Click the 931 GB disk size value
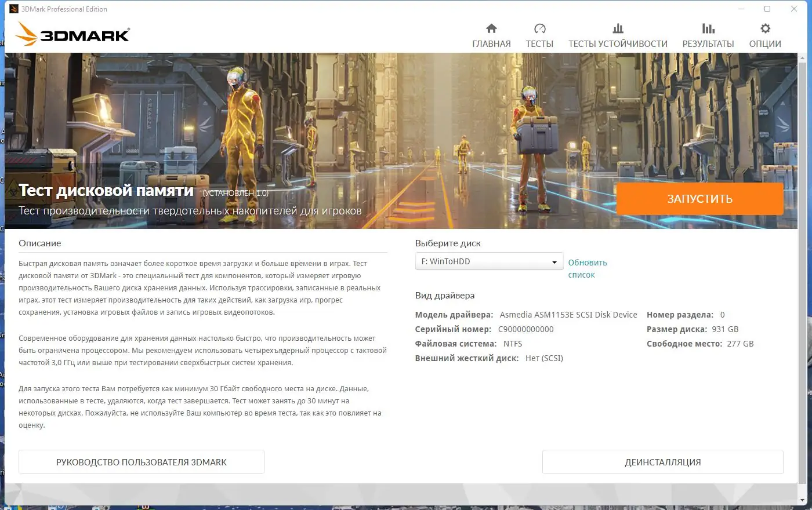Image resolution: width=812 pixels, height=510 pixels. tap(726, 329)
